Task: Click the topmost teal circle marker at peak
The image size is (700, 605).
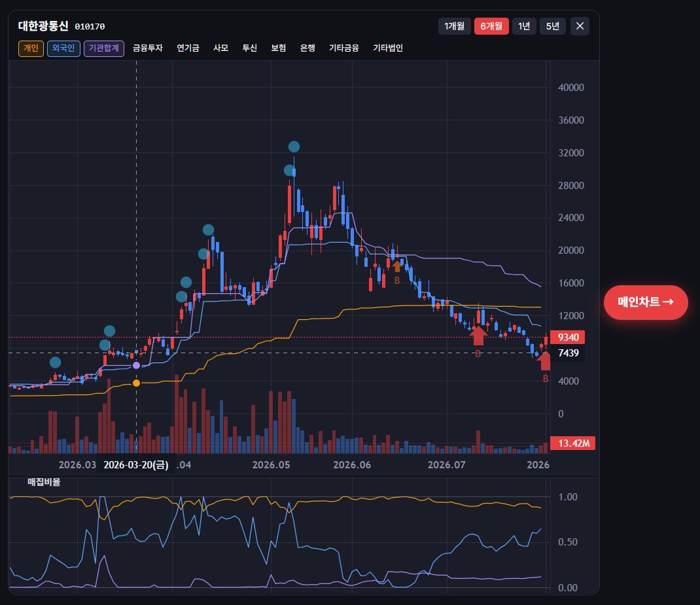Action: pyautogui.click(x=294, y=147)
